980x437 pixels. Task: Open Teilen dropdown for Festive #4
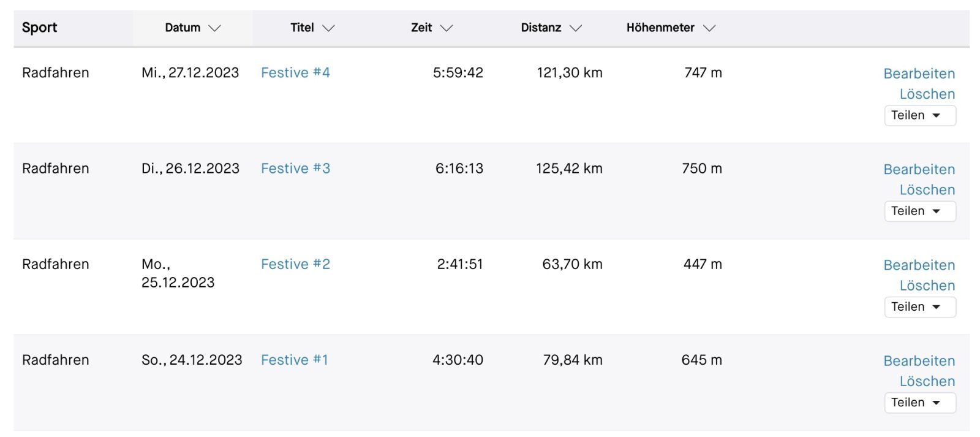[919, 115]
